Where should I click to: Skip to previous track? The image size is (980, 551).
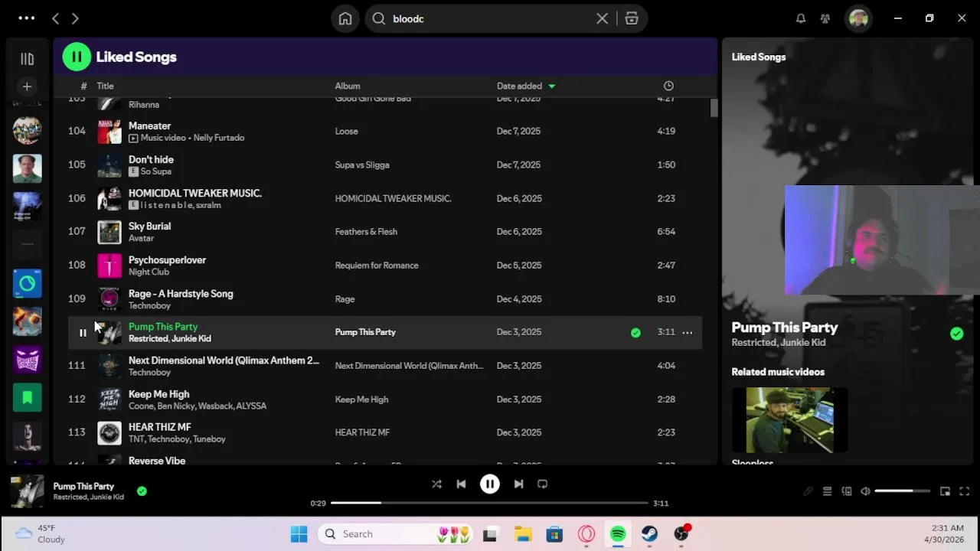tap(461, 484)
